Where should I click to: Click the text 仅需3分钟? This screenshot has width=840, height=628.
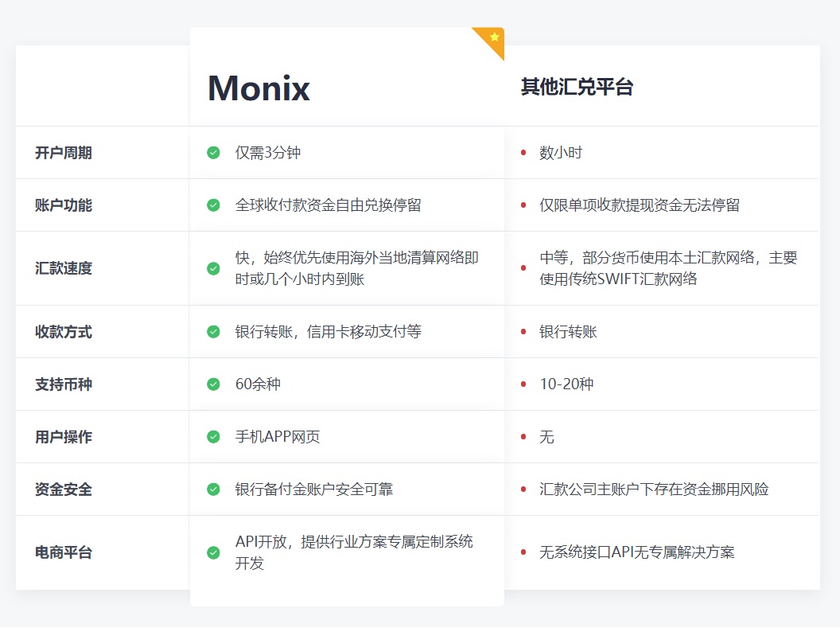(268, 153)
